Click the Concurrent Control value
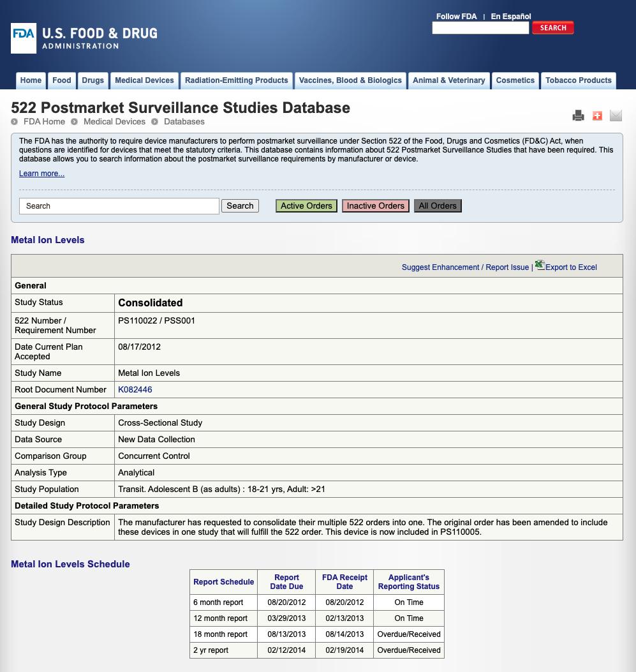 [154, 456]
